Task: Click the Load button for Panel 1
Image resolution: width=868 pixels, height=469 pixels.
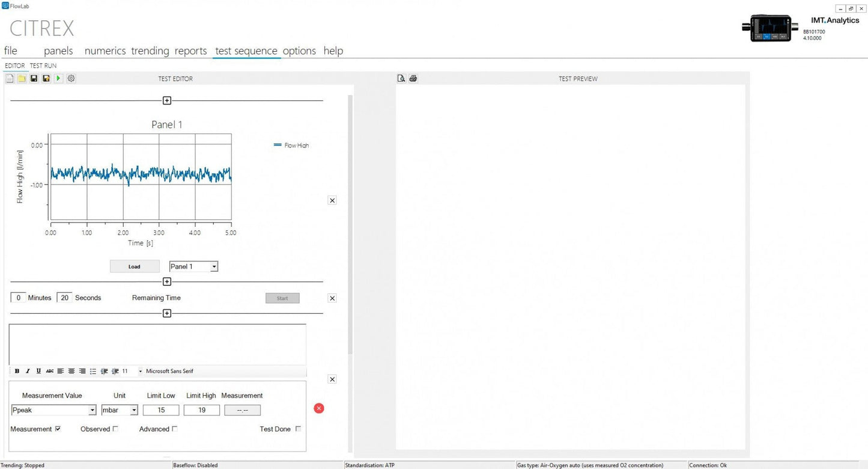Action: tap(135, 266)
